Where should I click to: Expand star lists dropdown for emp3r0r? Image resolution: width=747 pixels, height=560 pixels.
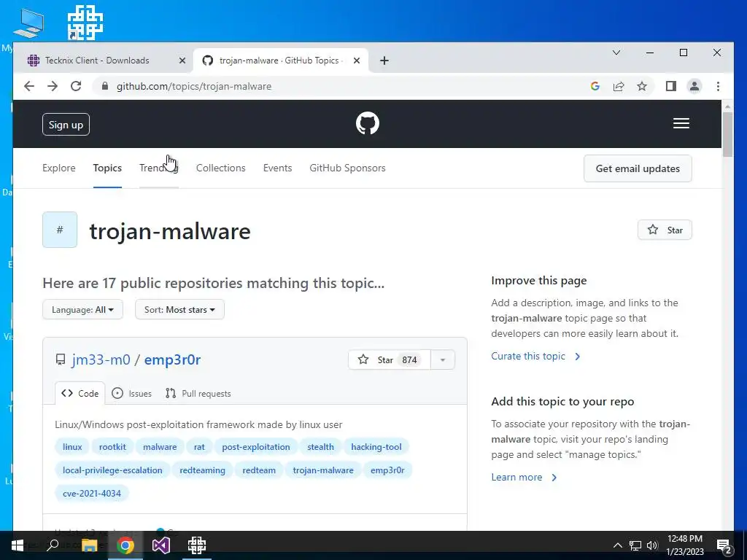[443, 359]
